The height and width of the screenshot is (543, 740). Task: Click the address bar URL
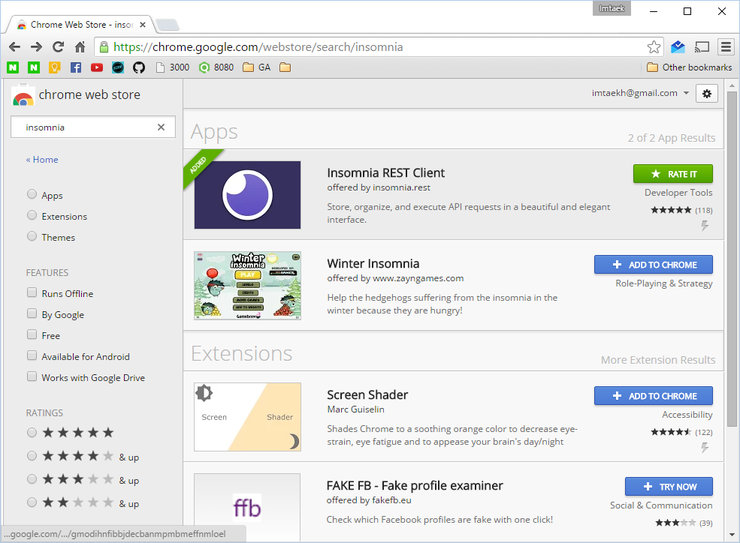click(x=258, y=47)
